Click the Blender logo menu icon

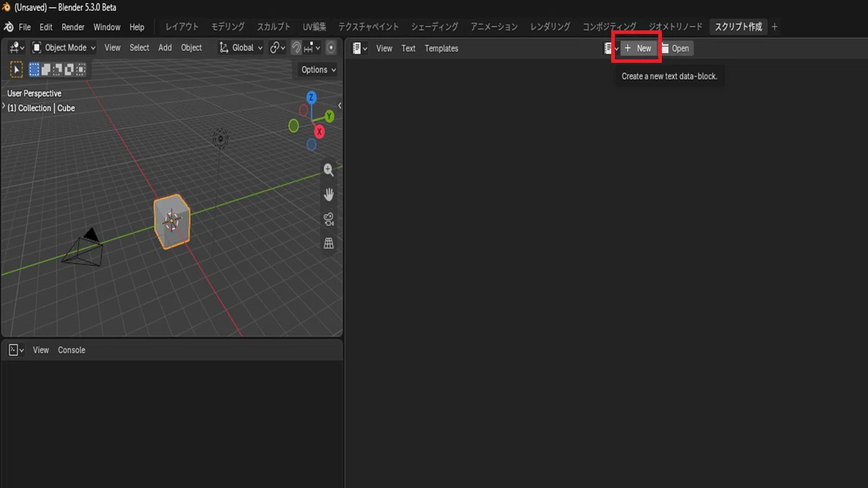click(x=9, y=27)
